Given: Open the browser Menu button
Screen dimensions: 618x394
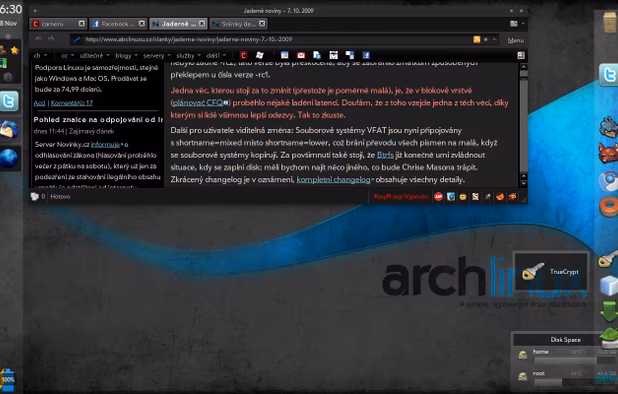Looking at the screenshot, I should 516,40.
